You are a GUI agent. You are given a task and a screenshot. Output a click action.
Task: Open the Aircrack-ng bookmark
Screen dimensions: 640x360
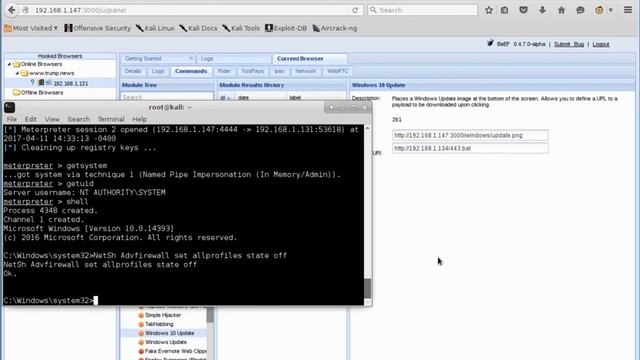coord(335,28)
